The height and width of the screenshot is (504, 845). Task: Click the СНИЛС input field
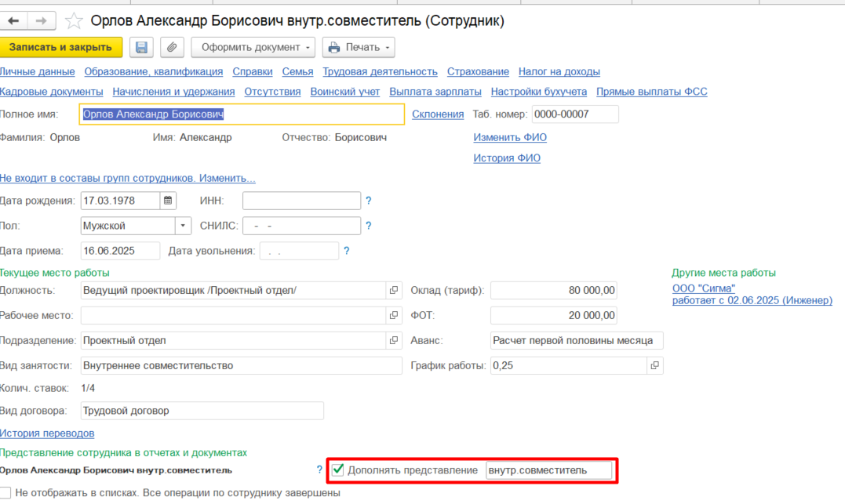302,226
